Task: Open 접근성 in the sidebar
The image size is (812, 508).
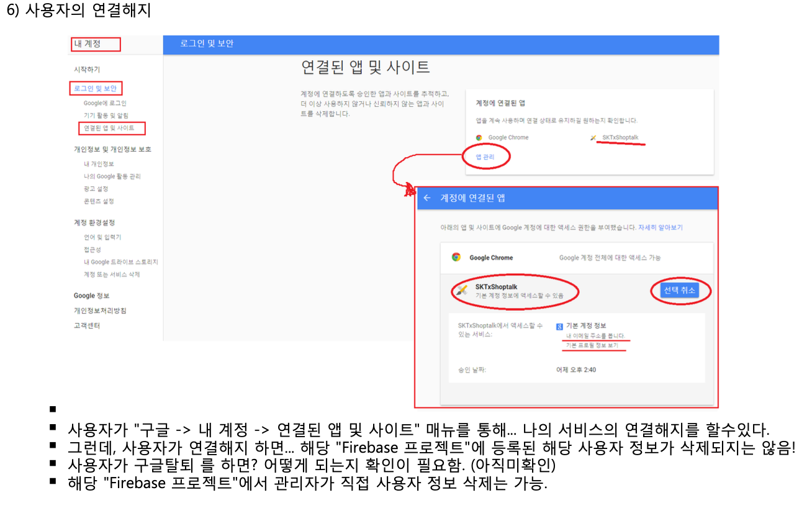Action: point(92,250)
